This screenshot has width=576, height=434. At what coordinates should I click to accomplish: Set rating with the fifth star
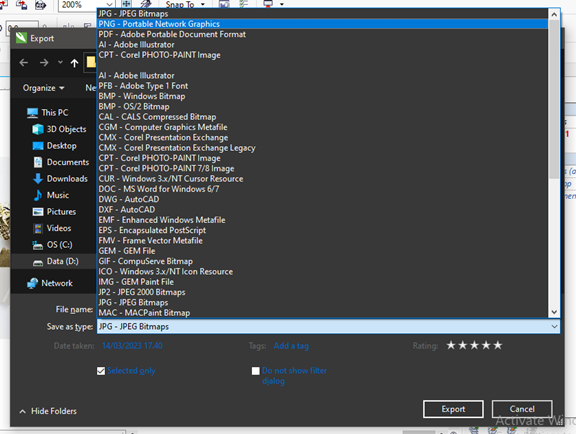pyautogui.click(x=498, y=345)
